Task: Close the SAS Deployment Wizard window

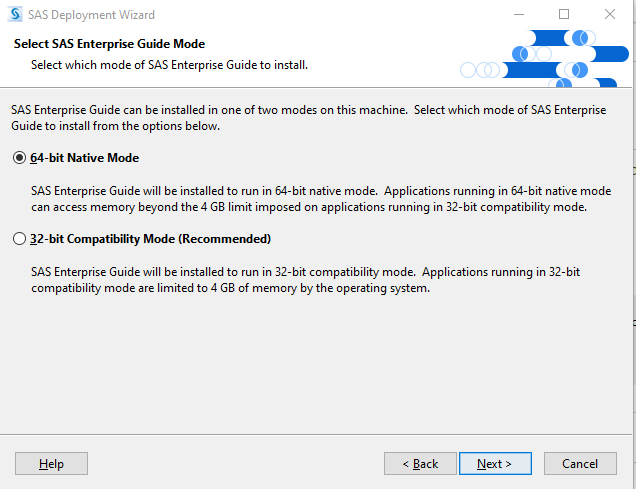Action: tap(610, 15)
